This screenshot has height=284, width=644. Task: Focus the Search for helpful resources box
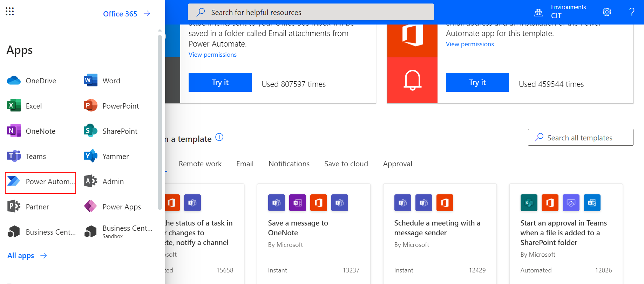tap(311, 12)
